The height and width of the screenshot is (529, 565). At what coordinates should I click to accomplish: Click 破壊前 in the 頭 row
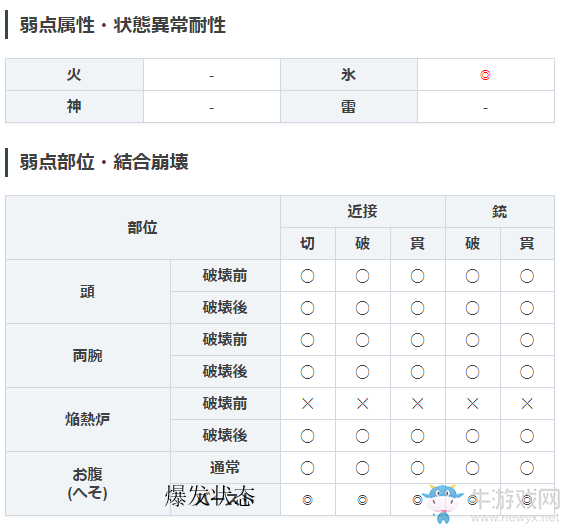[225, 276]
